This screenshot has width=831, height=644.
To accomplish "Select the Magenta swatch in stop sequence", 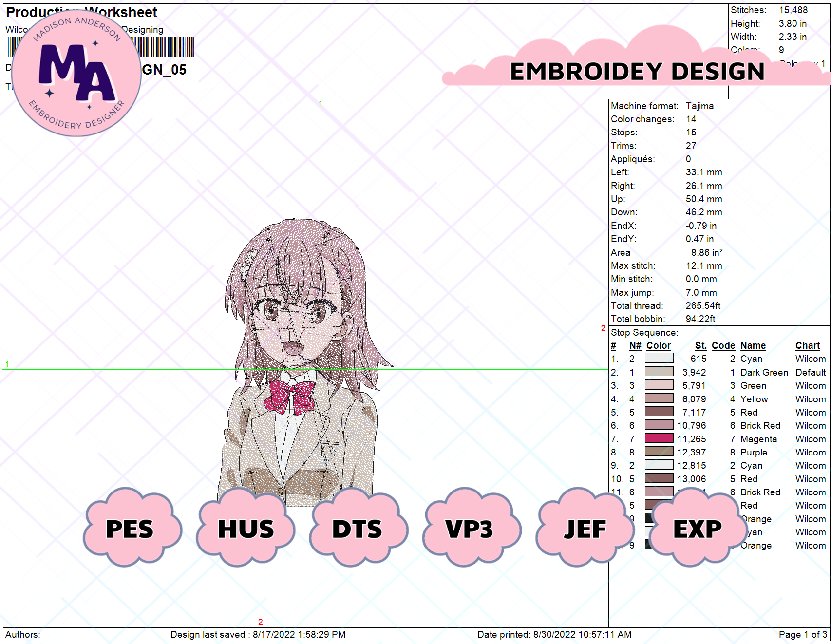I will (659, 438).
